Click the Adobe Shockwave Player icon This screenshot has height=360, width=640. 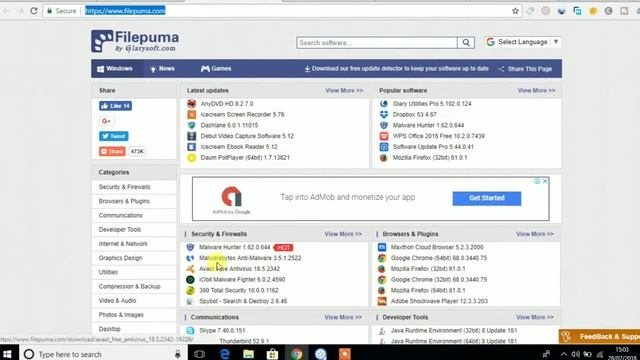click(382, 301)
